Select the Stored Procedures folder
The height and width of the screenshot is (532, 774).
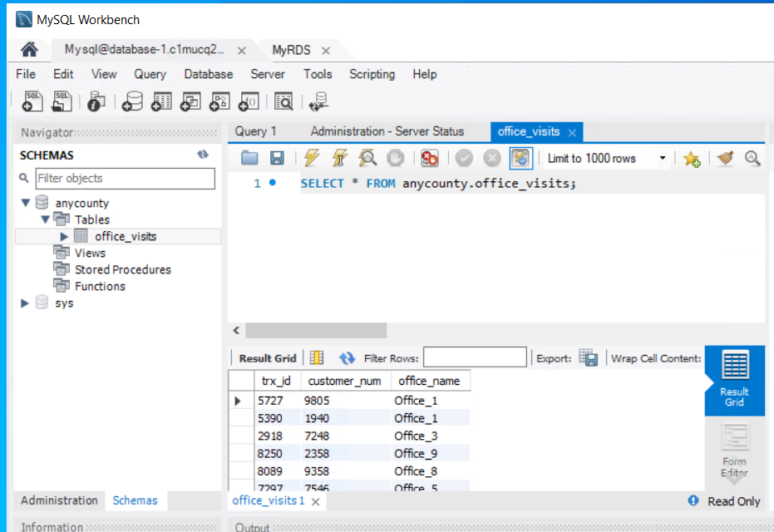click(x=122, y=269)
